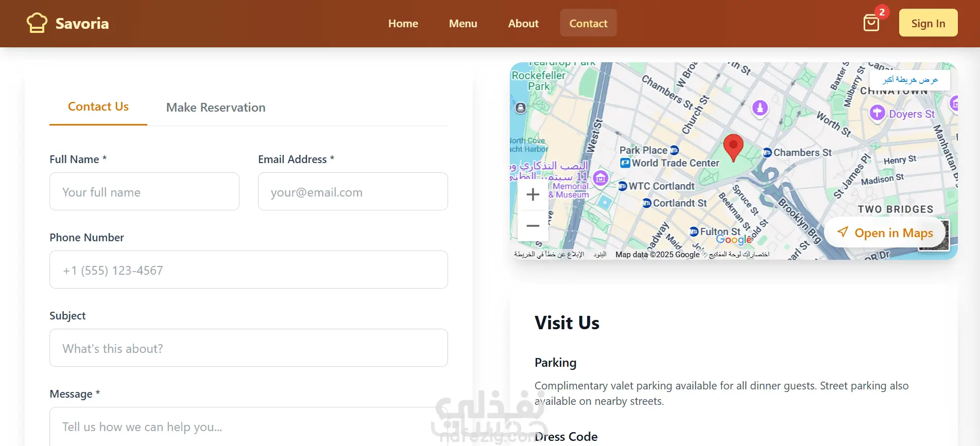Click the 'Madison St' map label
980x446 pixels.
882,179
